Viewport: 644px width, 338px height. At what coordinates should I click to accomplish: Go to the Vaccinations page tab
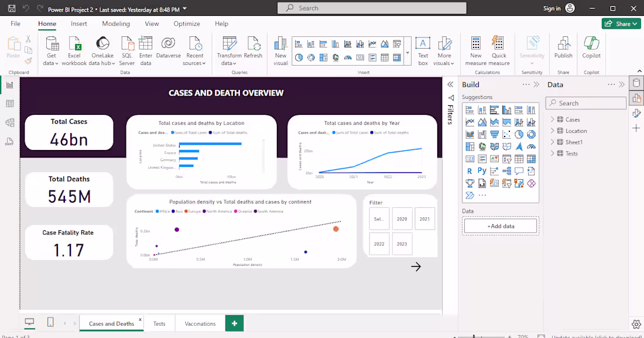tap(200, 323)
